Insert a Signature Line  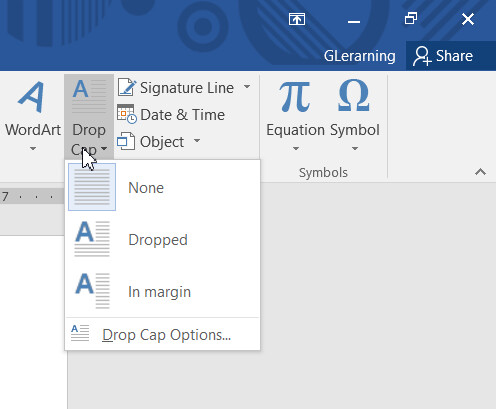point(176,88)
